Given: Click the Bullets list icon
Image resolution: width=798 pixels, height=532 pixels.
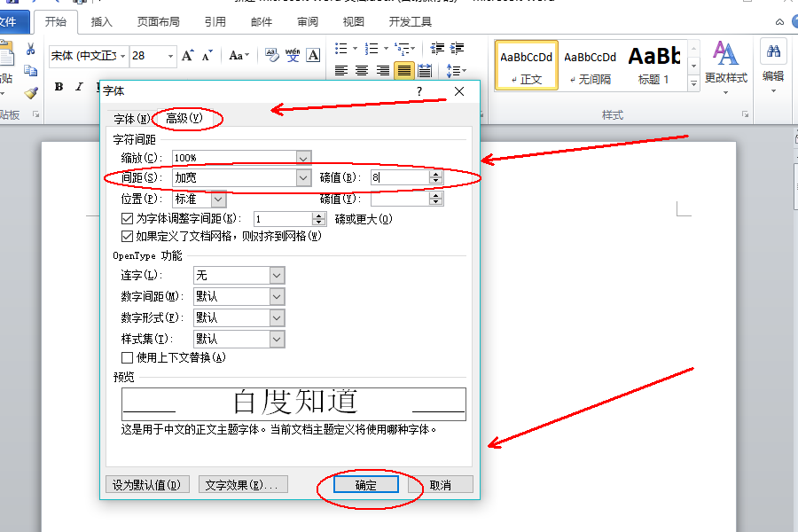Looking at the screenshot, I should (x=341, y=49).
